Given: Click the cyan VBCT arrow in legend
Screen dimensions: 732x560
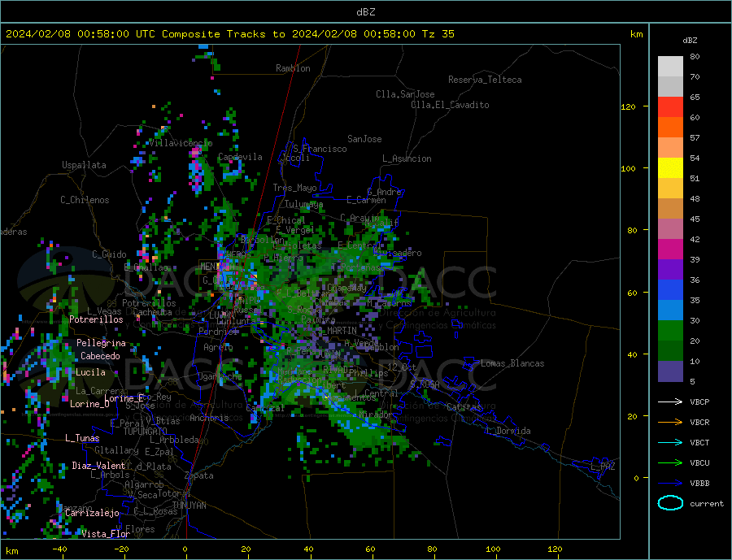Looking at the screenshot, I should pos(670,442).
